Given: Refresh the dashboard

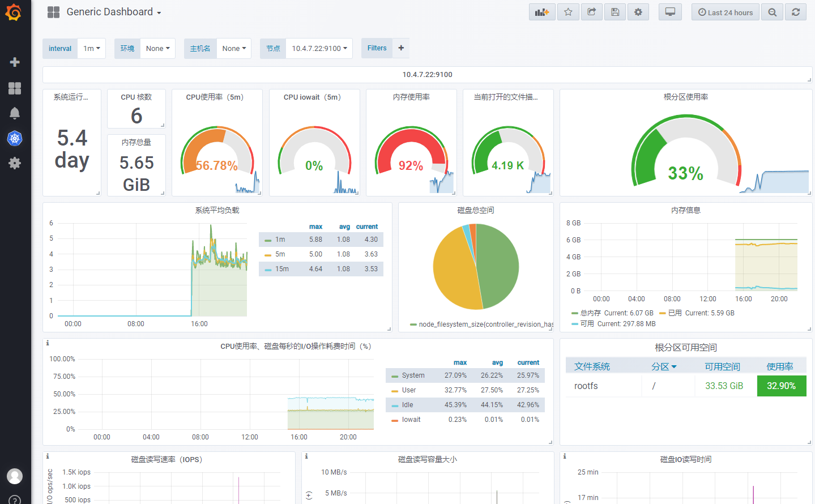Looking at the screenshot, I should 796,12.
